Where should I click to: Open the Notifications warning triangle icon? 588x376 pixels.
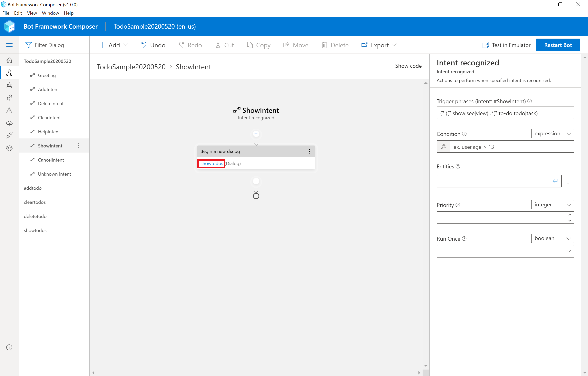coord(9,110)
